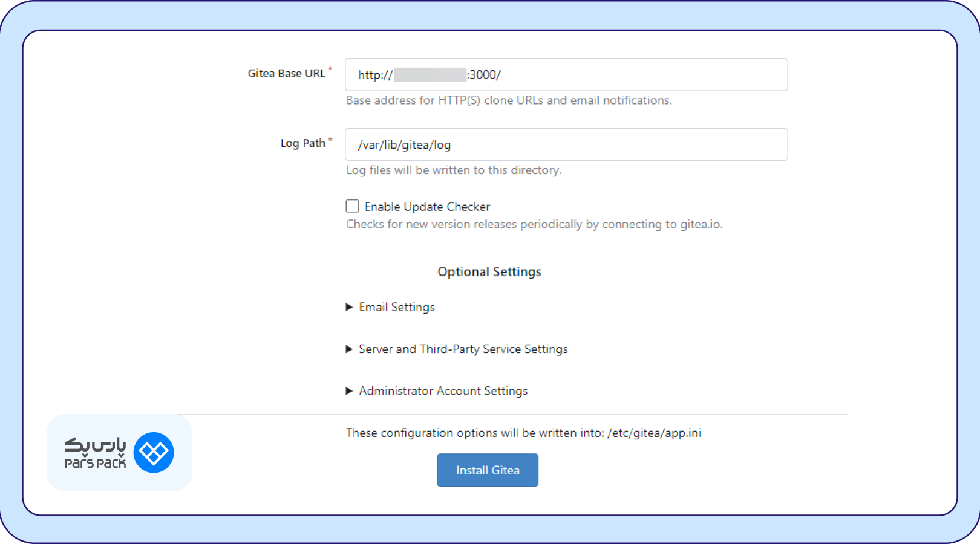Expand Server and Third-Party Service Settings arrow

click(349, 349)
